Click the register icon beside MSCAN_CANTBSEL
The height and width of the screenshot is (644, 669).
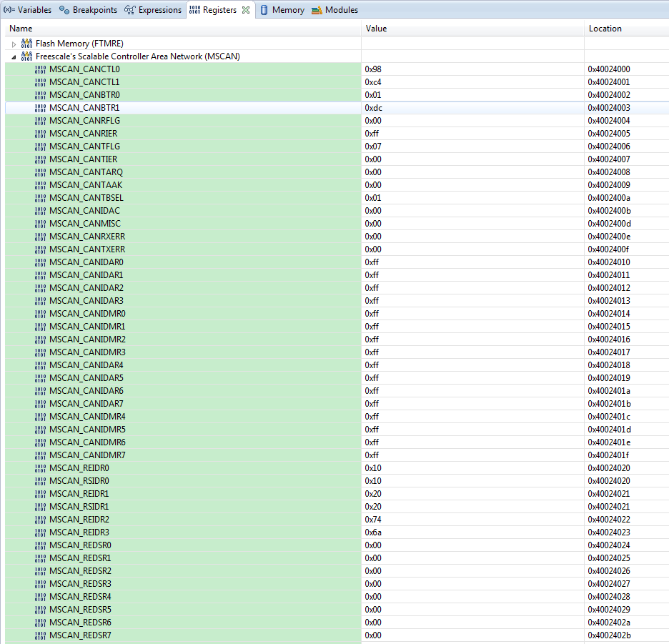40,198
